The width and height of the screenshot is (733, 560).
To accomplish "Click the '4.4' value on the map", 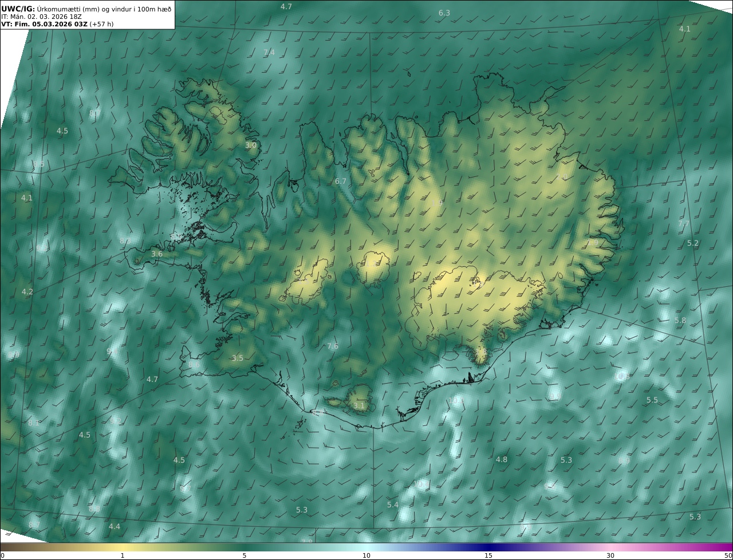I will tap(115, 527).
